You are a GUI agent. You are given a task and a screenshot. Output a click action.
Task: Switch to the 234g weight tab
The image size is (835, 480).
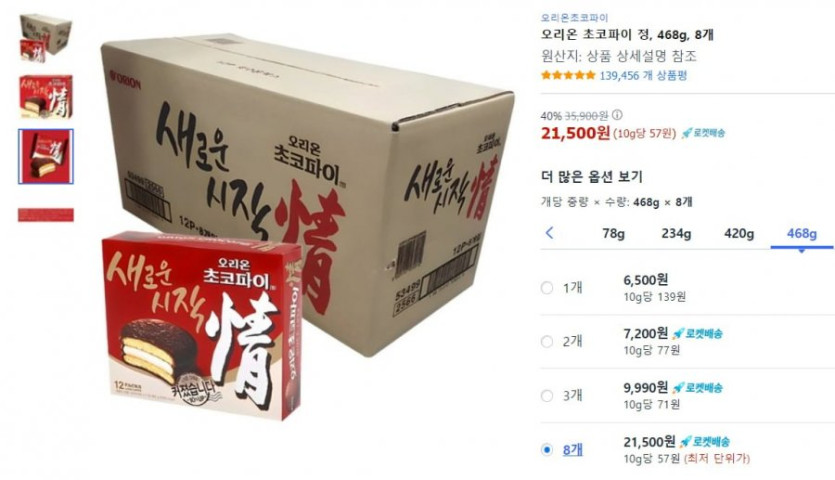coord(676,233)
